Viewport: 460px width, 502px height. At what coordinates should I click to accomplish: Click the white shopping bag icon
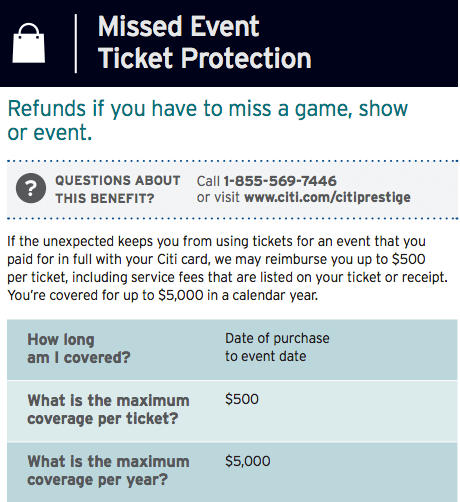(x=29, y=43)
